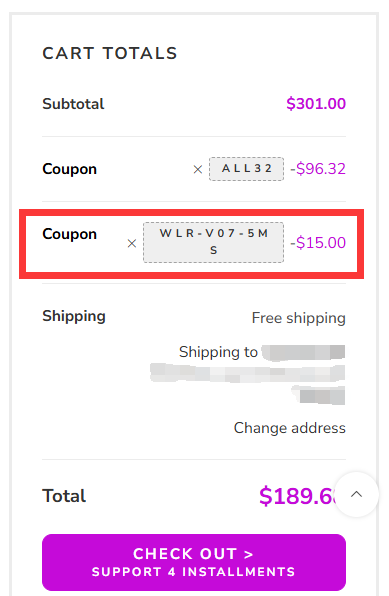Open the Change address link
389x596 pixels.
[x=289, y=428]
